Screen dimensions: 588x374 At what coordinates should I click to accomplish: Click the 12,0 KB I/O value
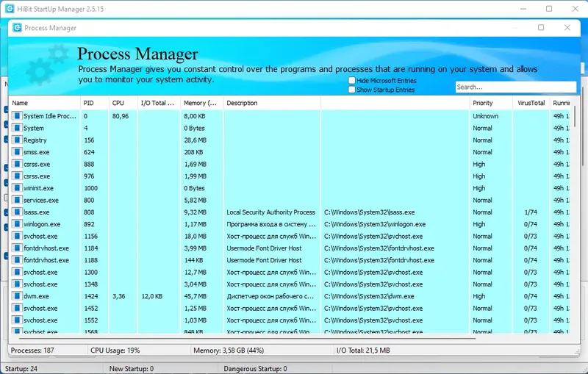[x=152, y=296]
